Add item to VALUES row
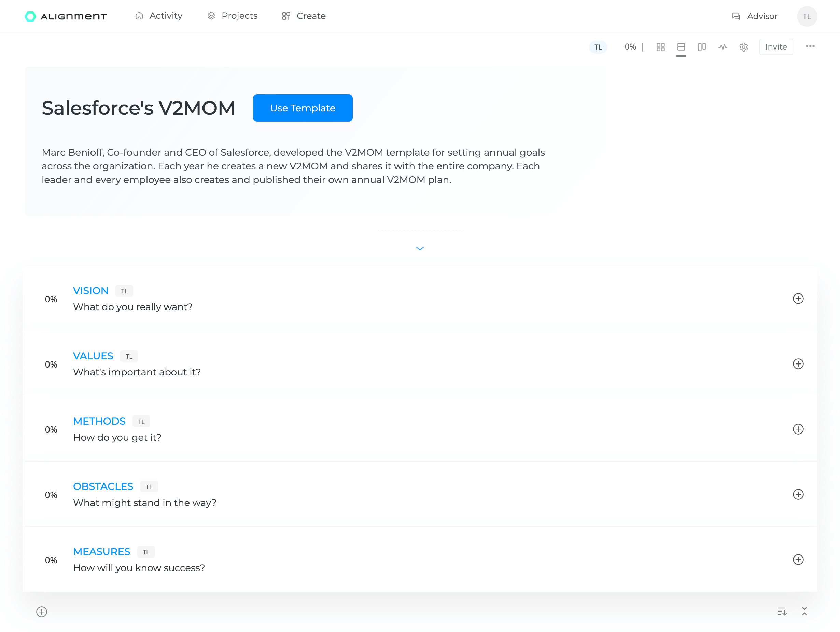This screenshot has width=840, height=632. pyautogui.click(x=798, y=364)
